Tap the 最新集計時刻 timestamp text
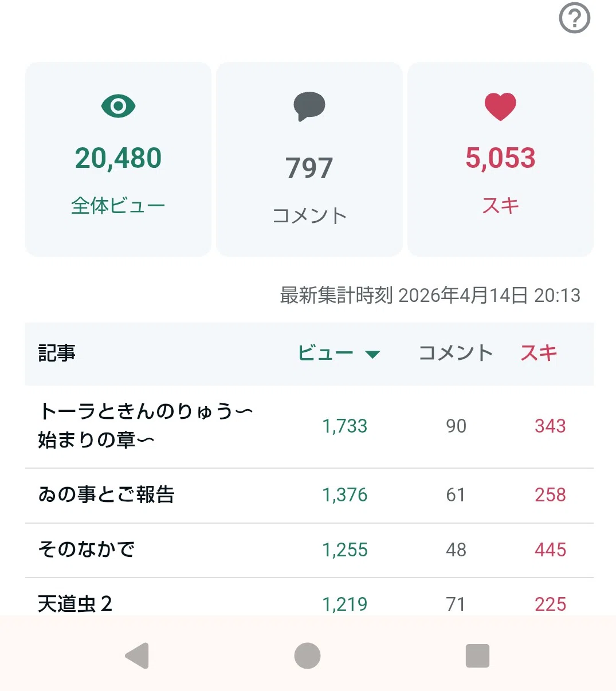 tap(430, 295)
